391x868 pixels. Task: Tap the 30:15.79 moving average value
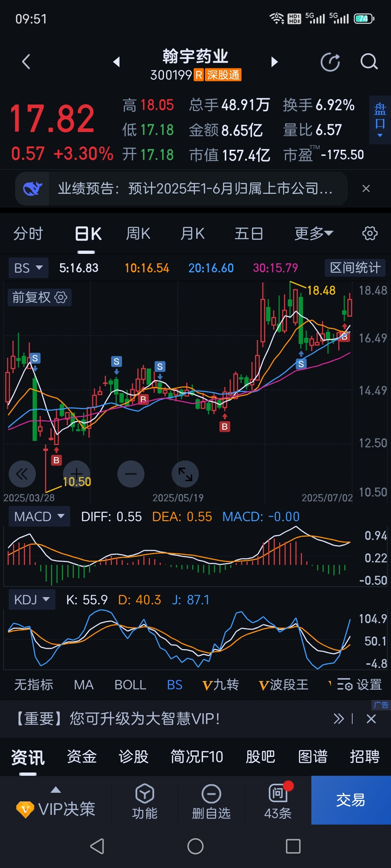276,268
